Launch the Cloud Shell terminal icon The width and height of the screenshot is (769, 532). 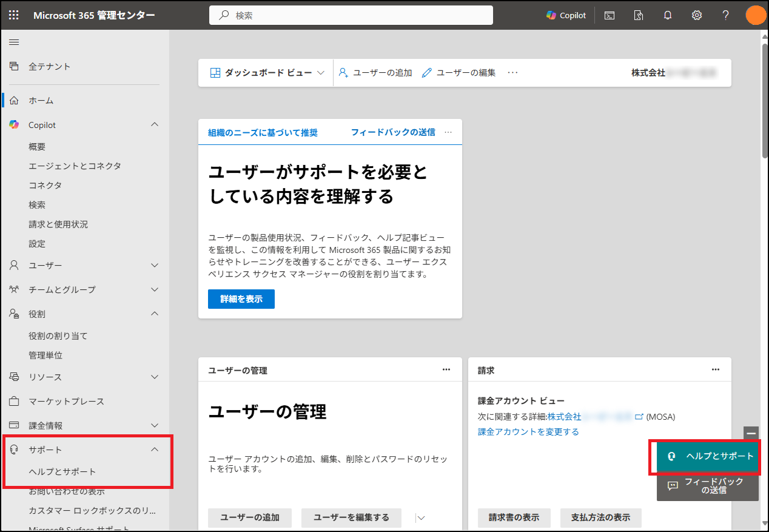tap(609, 15)
